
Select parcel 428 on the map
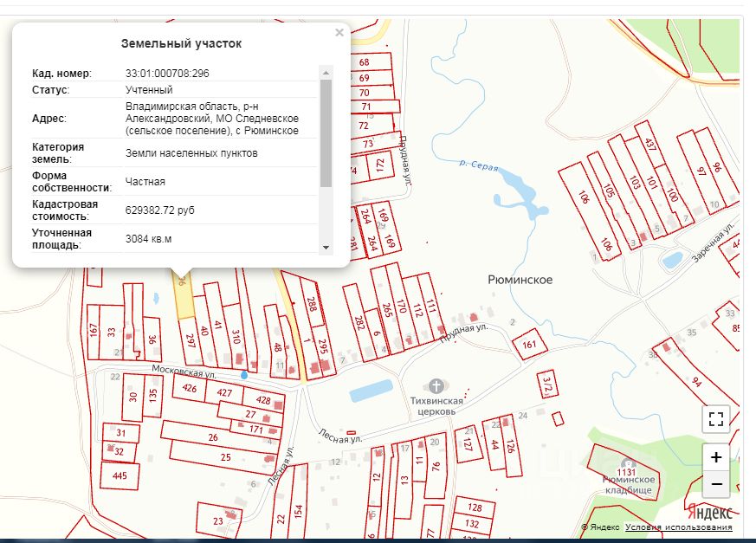(x=263, y=400)
